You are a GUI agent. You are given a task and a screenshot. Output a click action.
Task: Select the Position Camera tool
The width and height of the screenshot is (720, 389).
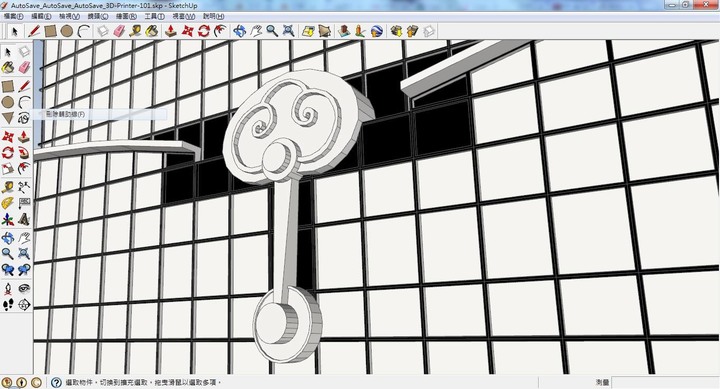tap(8, 289)
